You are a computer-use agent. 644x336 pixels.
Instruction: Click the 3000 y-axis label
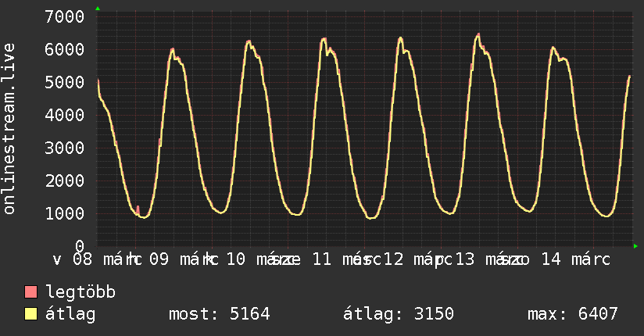click(x=65, y=148)
